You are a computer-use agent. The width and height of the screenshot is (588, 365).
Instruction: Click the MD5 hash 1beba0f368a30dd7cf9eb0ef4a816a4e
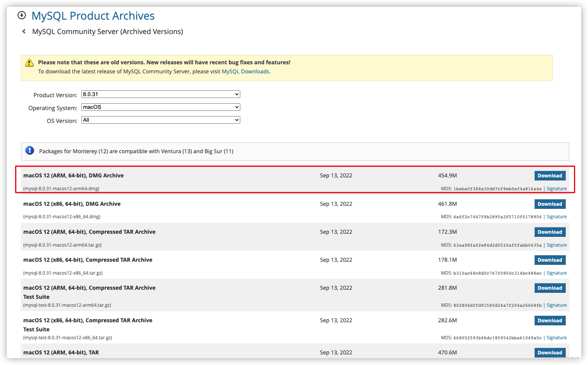pyautogui.click(x=497, y=189)
